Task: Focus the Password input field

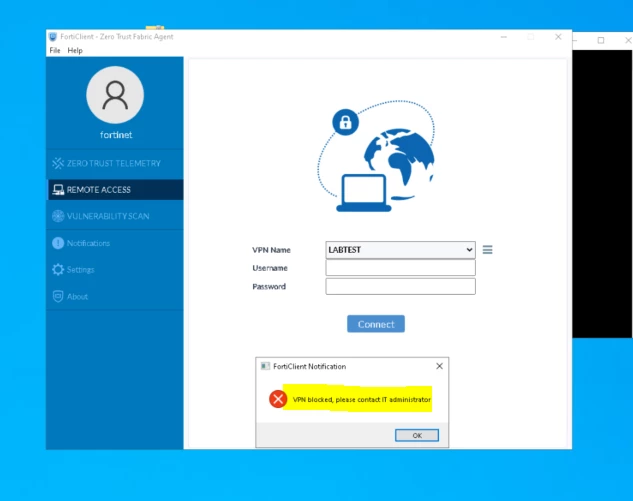Action: [x=400, y=286]
